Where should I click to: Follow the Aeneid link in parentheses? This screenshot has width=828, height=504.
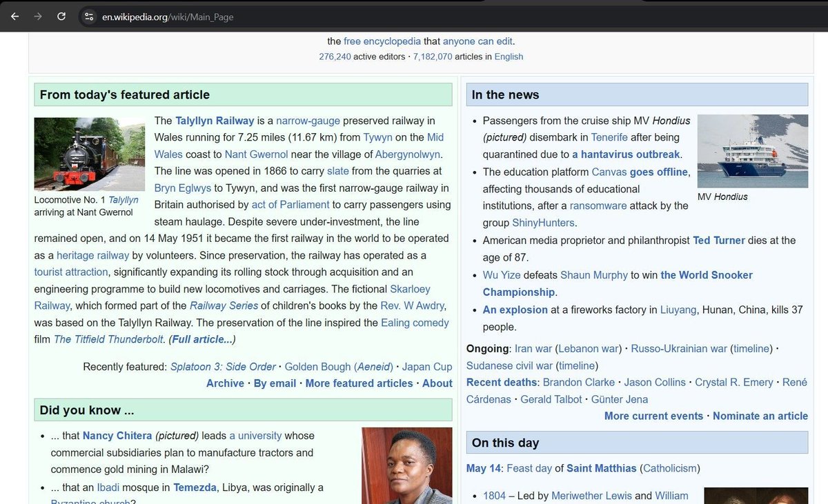(x=373, y=367)
